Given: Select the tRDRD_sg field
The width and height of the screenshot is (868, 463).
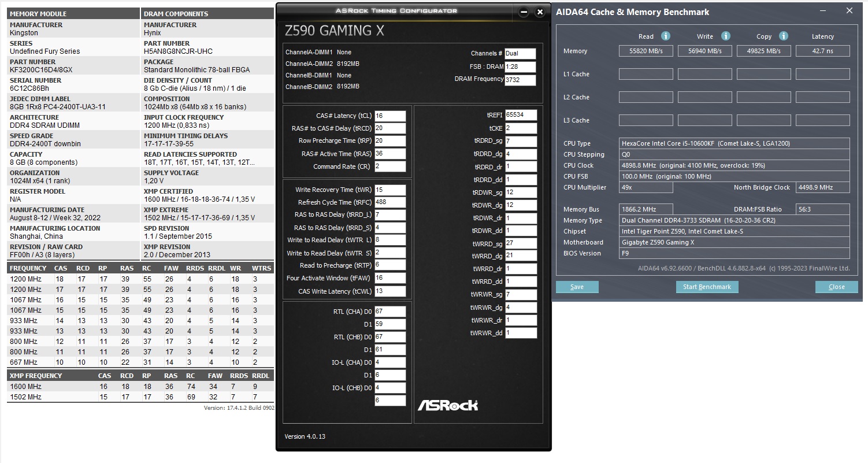Looking at the screenshot, I should 521,141.
